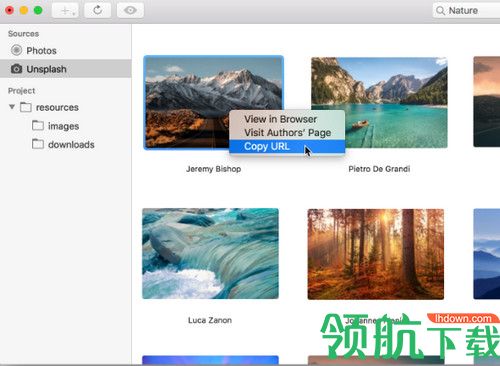
Task: Select Unsplash source in sidebar
Action: (x=66, y=69)
